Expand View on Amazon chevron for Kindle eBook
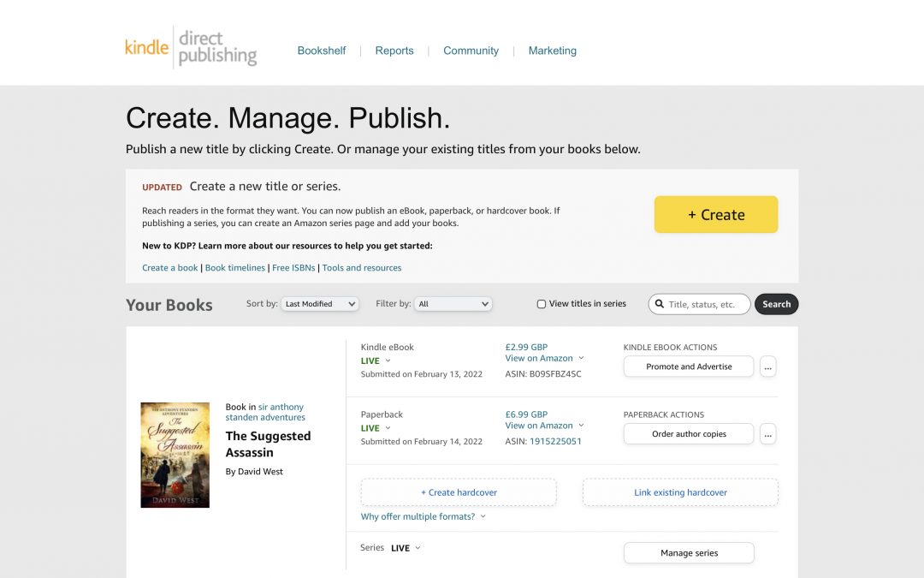Image resolution: width=924 pixels, height=578 pixels. [581, 358]
